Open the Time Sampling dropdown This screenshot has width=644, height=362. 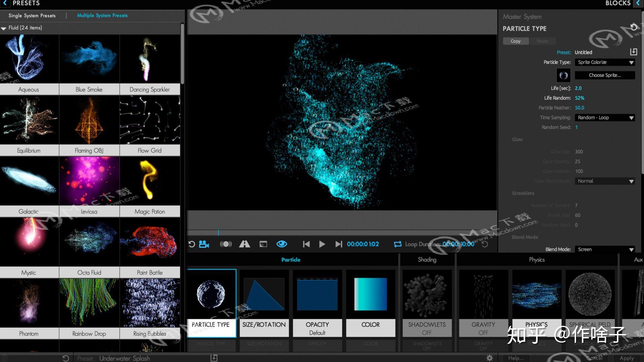[604, 117]
